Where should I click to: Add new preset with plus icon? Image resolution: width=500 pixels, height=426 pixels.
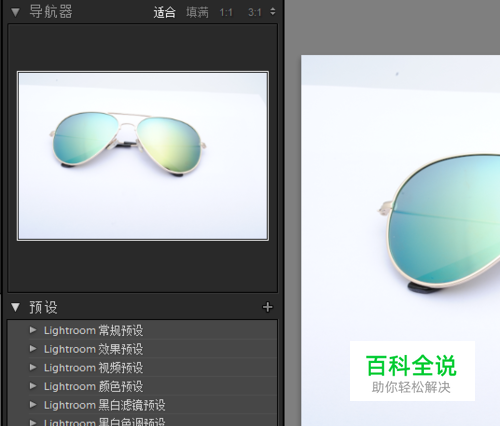click(267, 307)
